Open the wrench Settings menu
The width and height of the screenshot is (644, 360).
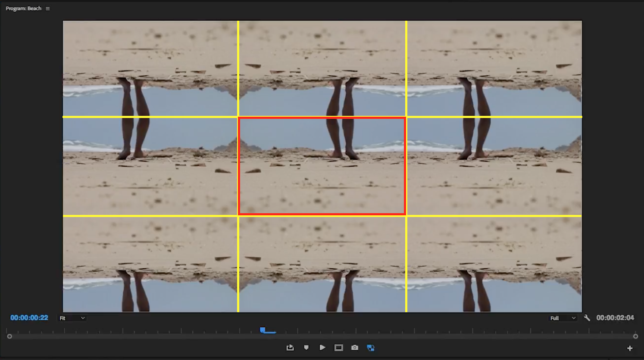coord(587,318)
